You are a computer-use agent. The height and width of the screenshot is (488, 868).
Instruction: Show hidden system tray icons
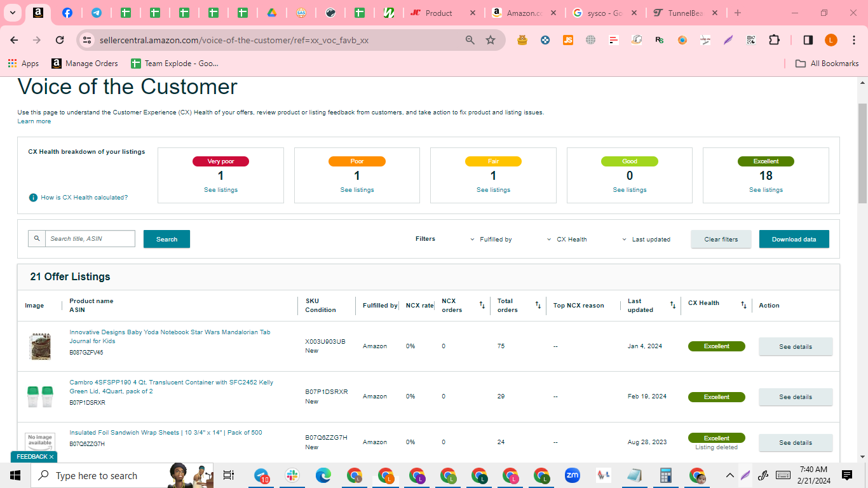pyautogui.click(x=730, y=475)
